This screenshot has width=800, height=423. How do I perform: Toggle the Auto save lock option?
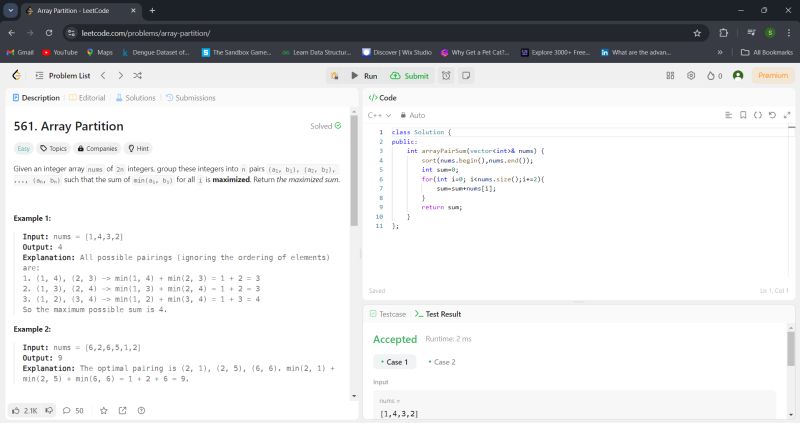tap(412, 115)
